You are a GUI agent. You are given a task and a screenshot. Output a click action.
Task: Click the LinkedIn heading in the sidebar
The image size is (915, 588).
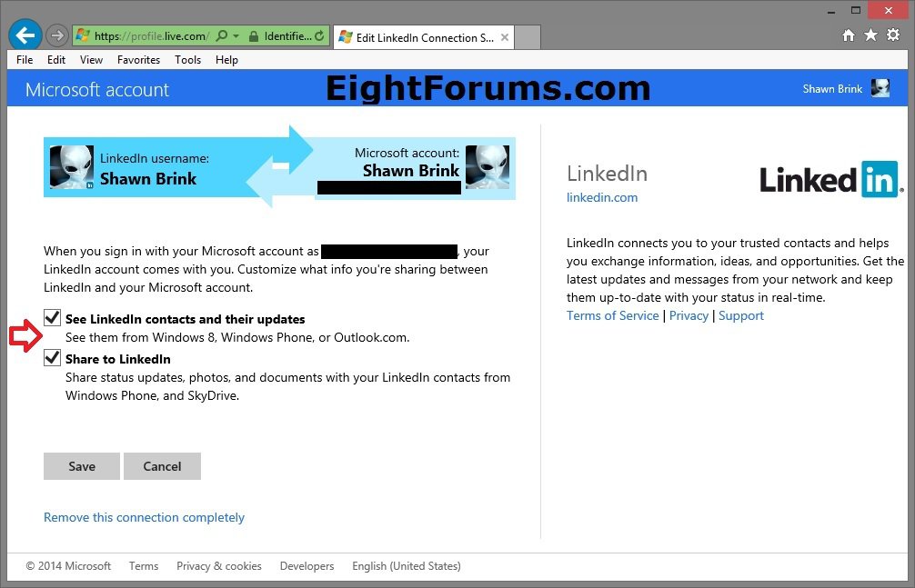(x=607, y=174)
